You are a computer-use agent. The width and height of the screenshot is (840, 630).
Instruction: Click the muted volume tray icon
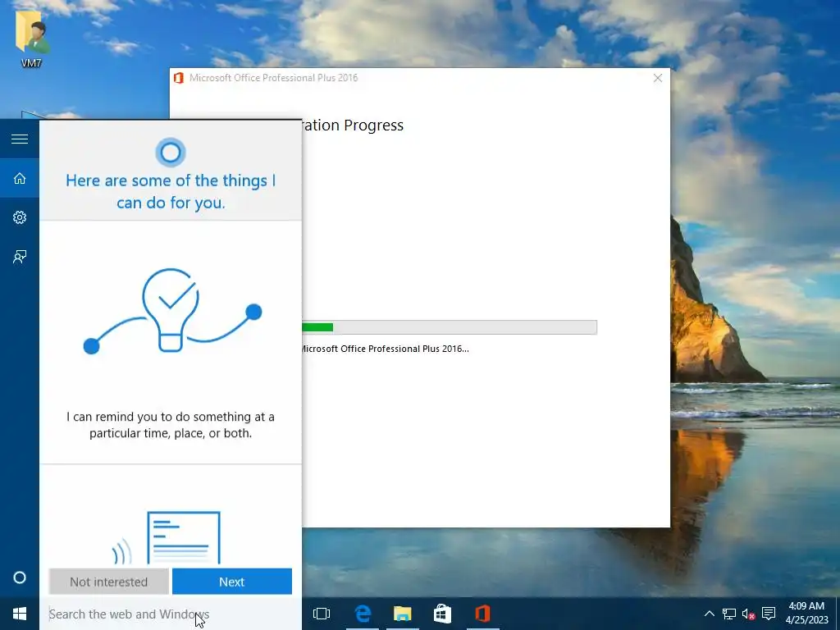coord(749,614)
